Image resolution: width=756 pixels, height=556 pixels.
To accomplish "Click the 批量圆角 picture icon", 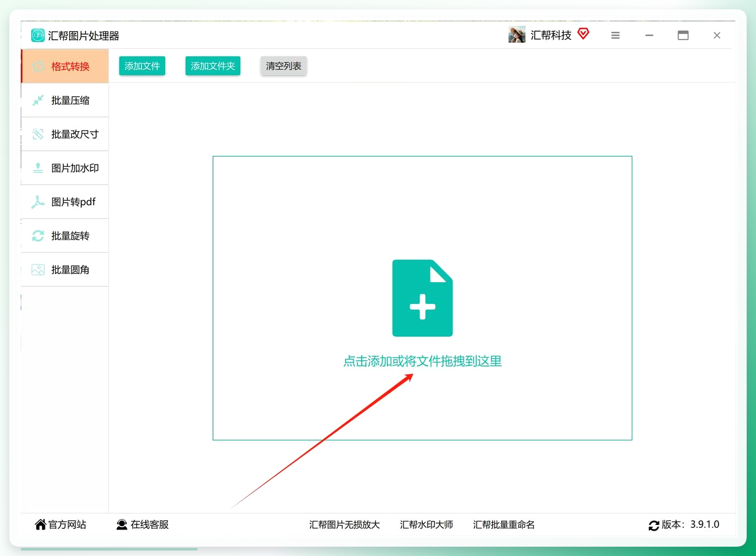I will [38, 270].
